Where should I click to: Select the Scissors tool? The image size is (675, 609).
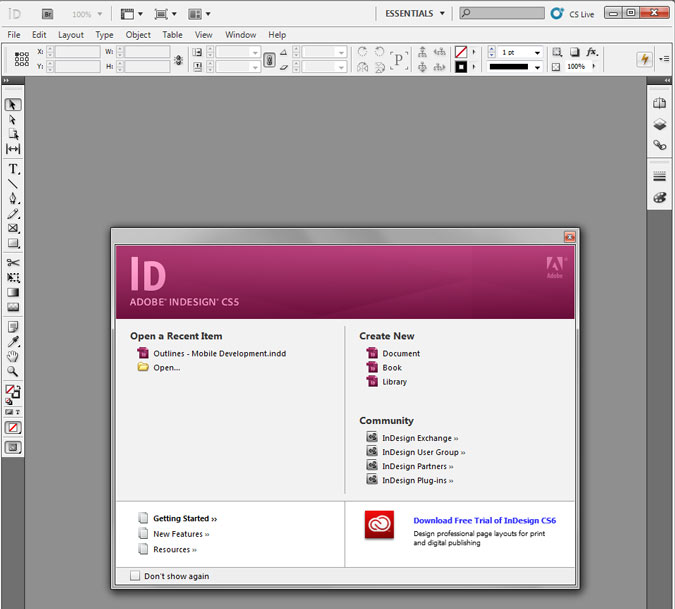tap(13, 263)
